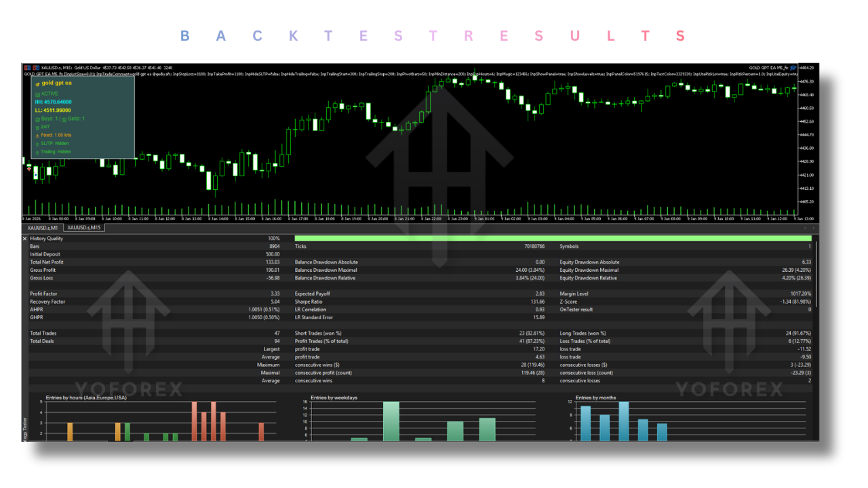Click the icon next to 'Buys: 1'

(x=37, y=120)
